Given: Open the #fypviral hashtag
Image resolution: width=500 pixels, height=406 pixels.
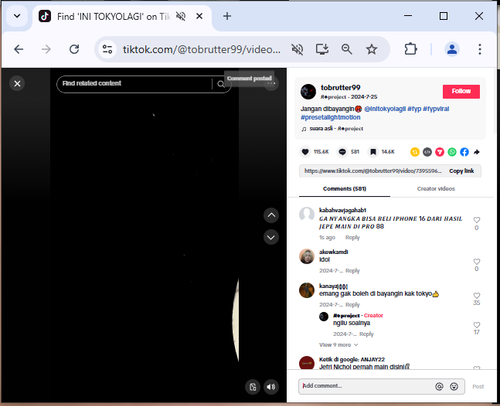Looking at the screenshot, I should (x=436, y=109).
